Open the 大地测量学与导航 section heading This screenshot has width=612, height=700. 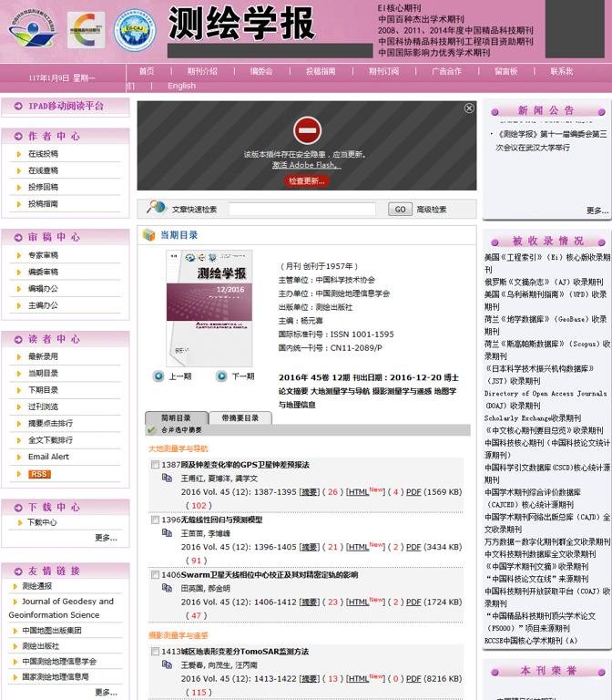(x=178, y=448)
